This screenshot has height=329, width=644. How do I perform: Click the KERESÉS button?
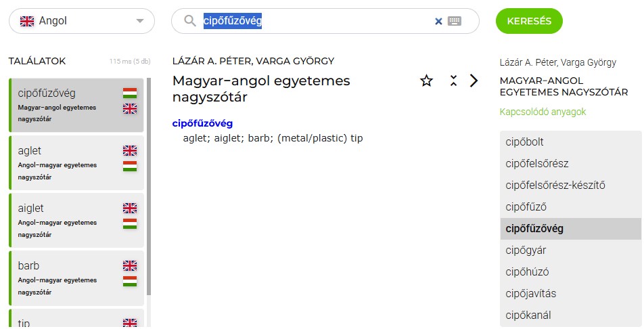[x=529, y=21]
